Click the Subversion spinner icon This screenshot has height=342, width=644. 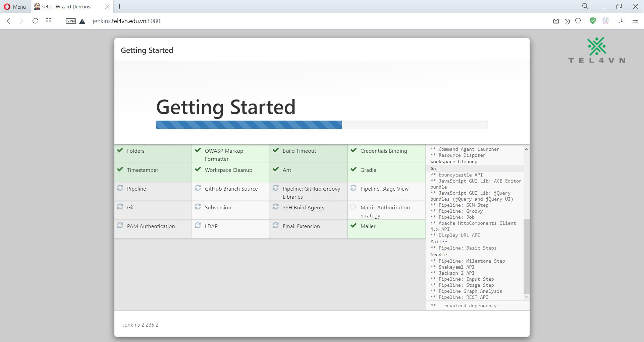198,207
